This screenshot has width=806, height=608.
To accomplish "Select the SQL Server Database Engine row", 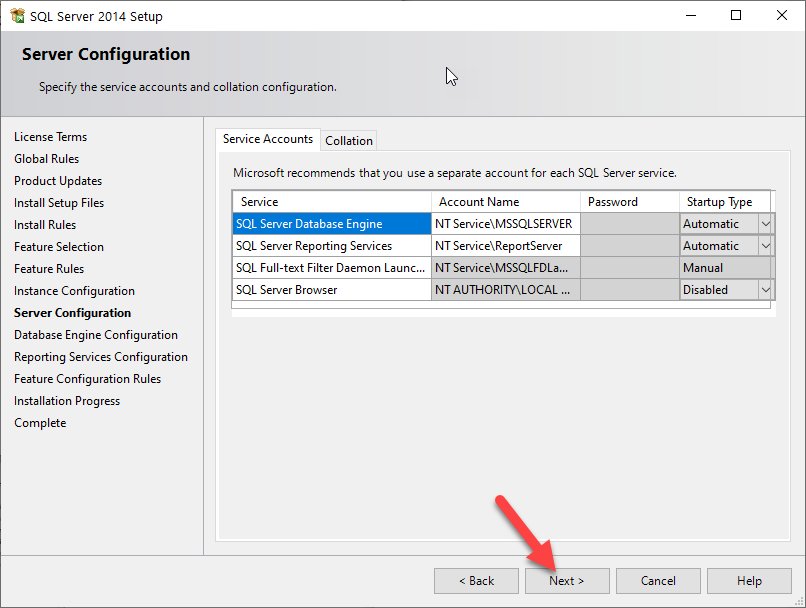I will pos(332,224).
